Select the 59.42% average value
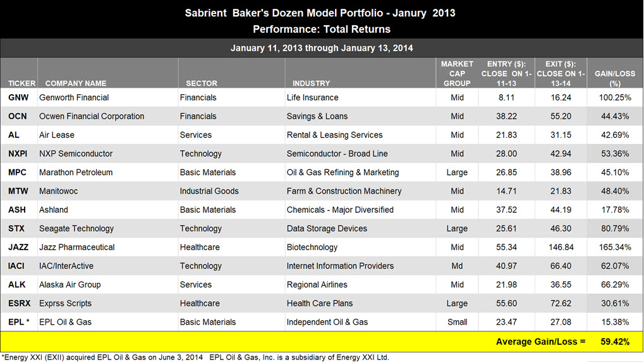The width and height of the screenshot is (644, 362). point(615,342)
